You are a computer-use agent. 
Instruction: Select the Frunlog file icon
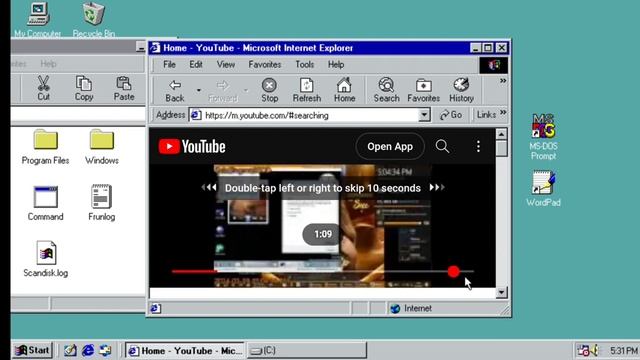click(x=102, y=203)
